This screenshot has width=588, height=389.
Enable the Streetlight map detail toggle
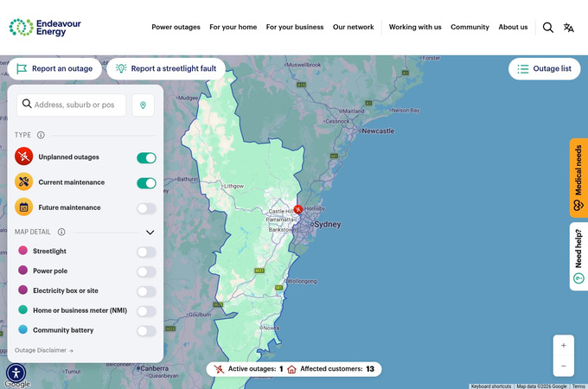click(146, 252)
